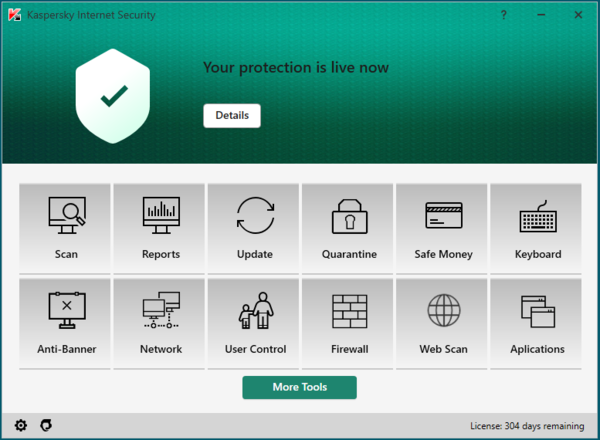
Task: Minimize the Kaspersky window
Action: click(x=541, y=15)
